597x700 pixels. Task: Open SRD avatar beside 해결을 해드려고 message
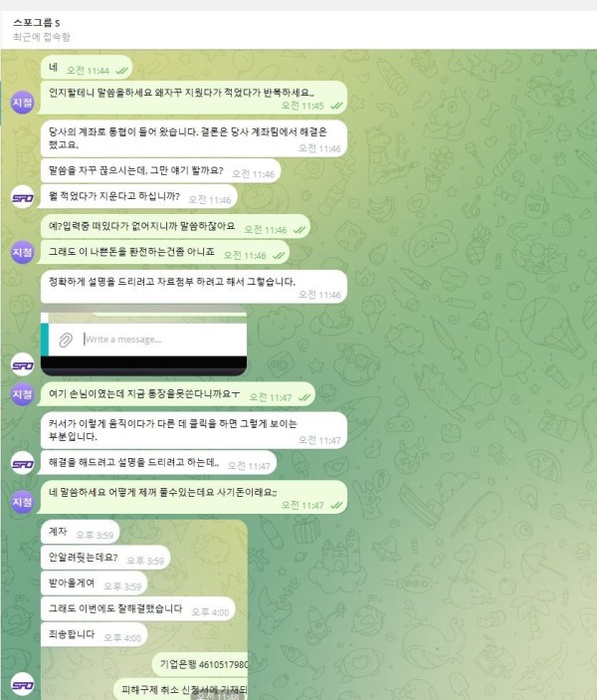(22, 464)
